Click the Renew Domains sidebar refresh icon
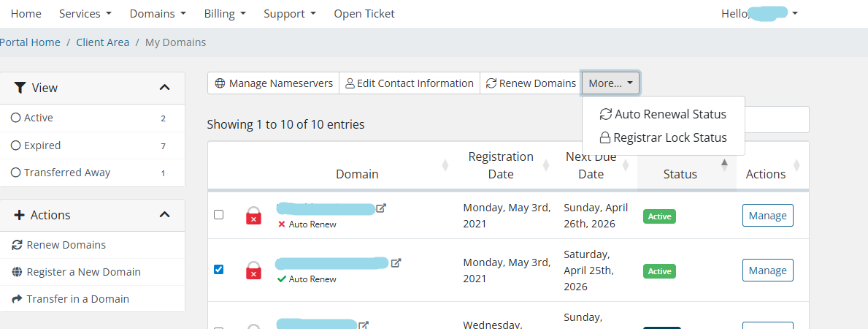Viewport: 868px width, 329px height. click(17, 245)
